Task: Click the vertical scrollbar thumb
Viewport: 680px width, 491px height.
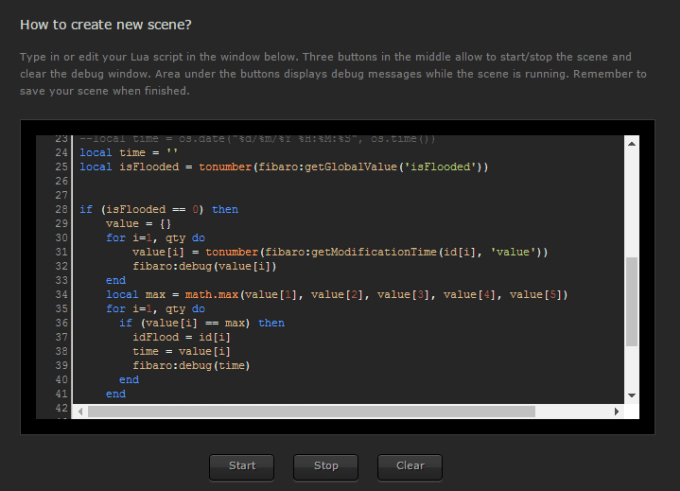Action: pos(631,302)
